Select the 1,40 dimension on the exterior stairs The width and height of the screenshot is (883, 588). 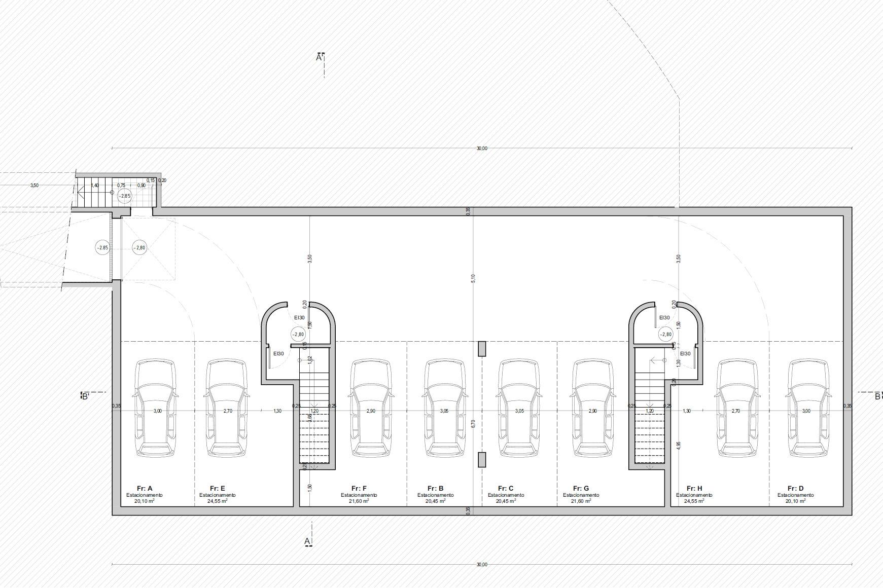pyautogui.click(x=95, y=186)
